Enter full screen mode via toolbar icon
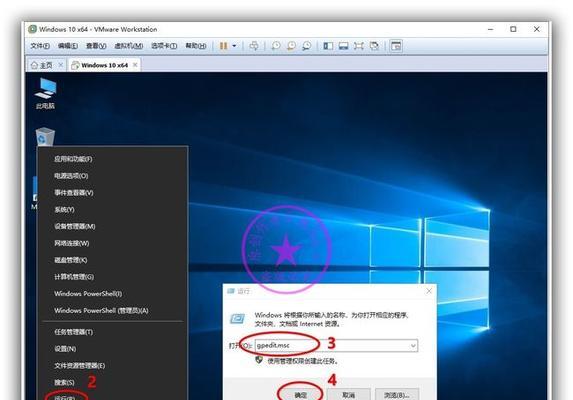Screen dimensions: 573x400 coord(358,46)
